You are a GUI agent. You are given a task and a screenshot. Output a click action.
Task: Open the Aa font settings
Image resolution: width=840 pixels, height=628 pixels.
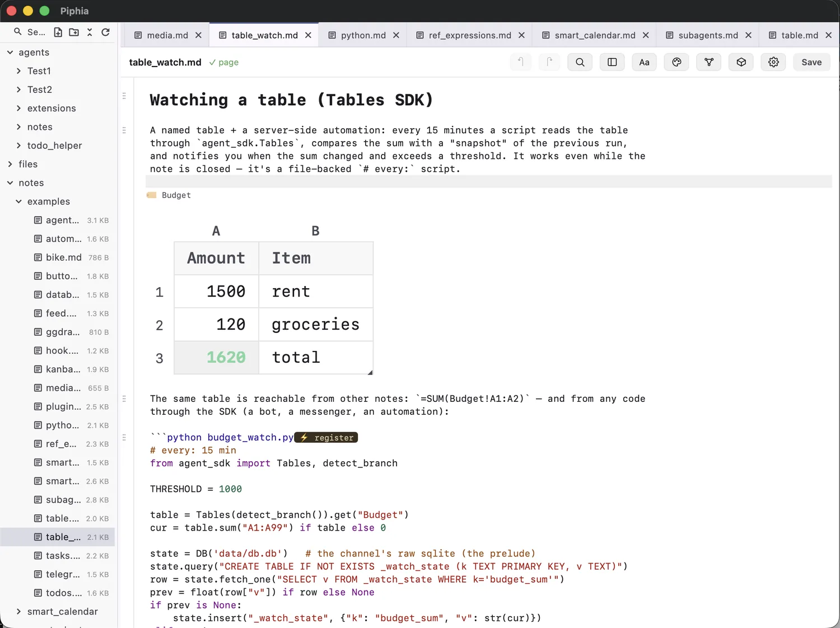(645, 62)
